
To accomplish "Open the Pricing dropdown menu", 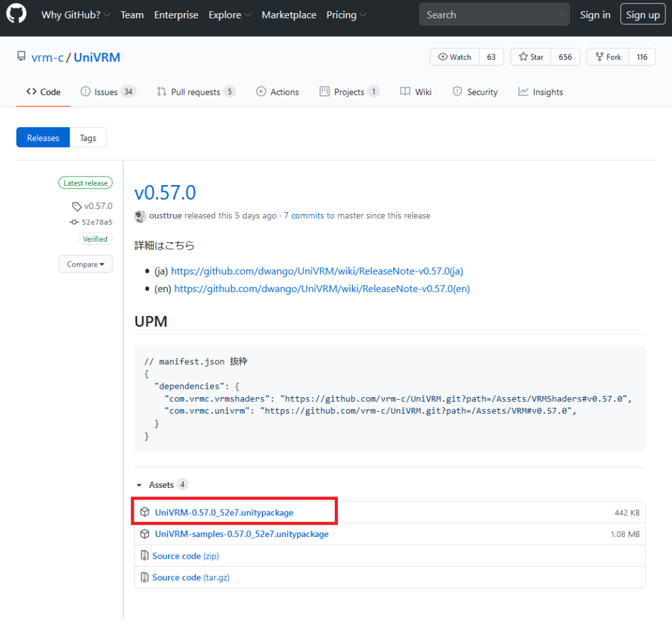I will point(346,15).
